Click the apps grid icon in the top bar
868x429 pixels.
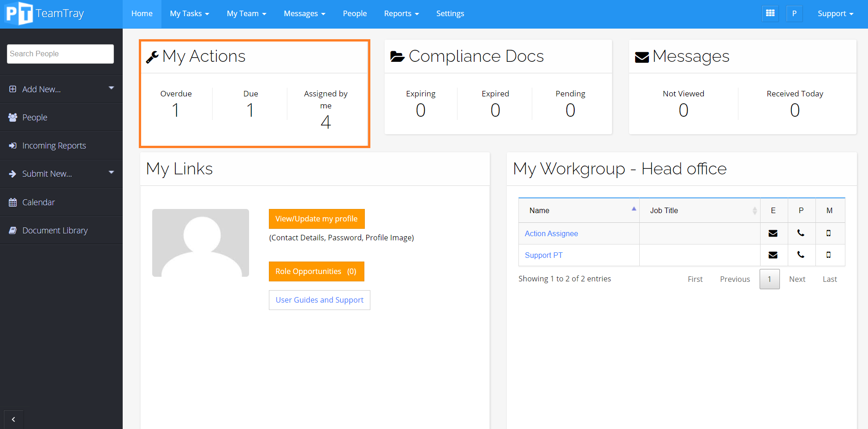coord(770,13)
